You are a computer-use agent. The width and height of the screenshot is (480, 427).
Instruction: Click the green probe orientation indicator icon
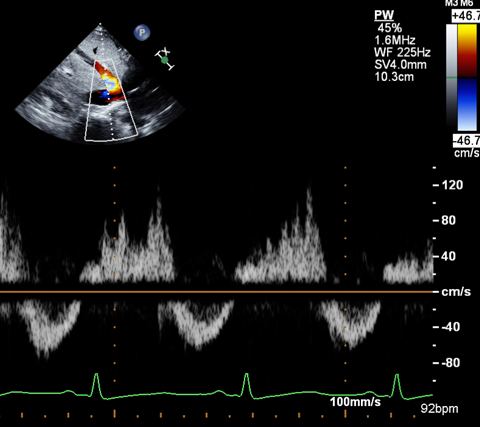[x=165, y=60]
